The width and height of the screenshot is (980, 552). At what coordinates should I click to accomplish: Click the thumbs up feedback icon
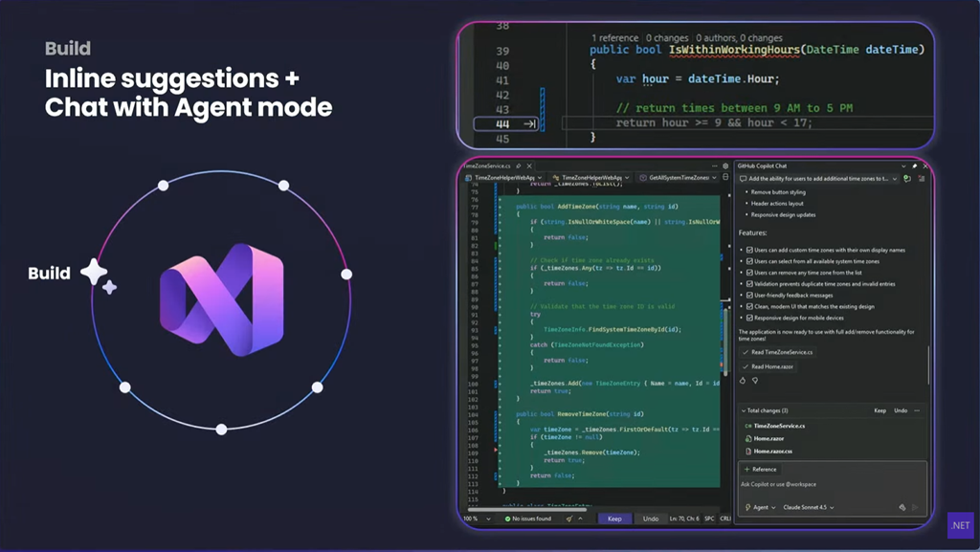coord(743,380)
